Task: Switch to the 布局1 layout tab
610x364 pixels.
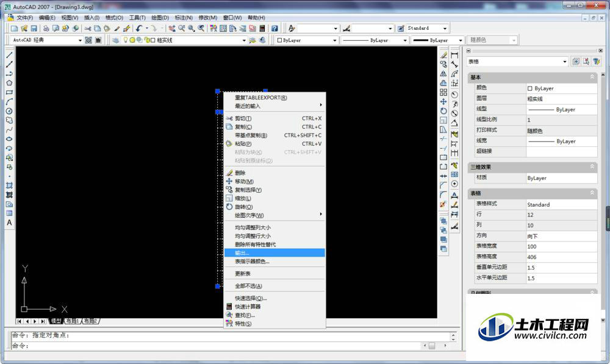Action: 73,321
